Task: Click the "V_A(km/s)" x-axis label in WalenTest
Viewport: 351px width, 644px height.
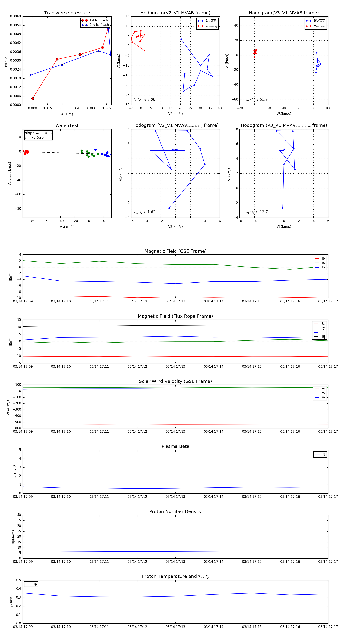Action: pos(67,227)
